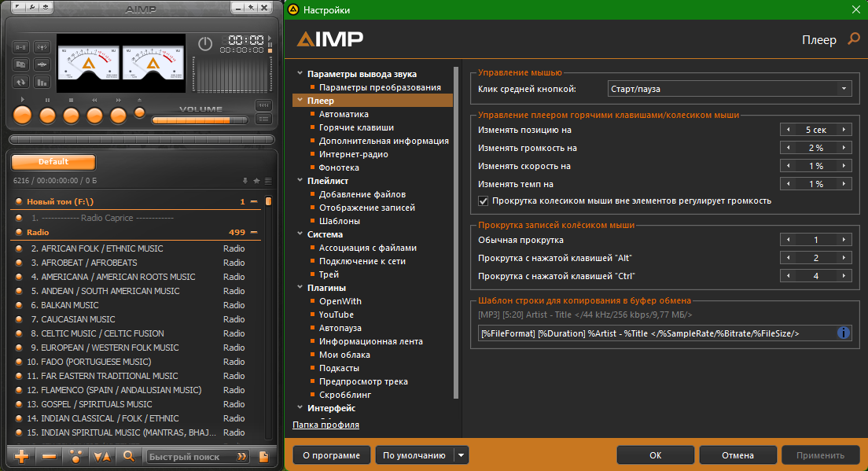The width and height of the screenshot is (868, 471).
Task: Open the playlist sorting arrows icon
Action: click(x=102, y=456)
